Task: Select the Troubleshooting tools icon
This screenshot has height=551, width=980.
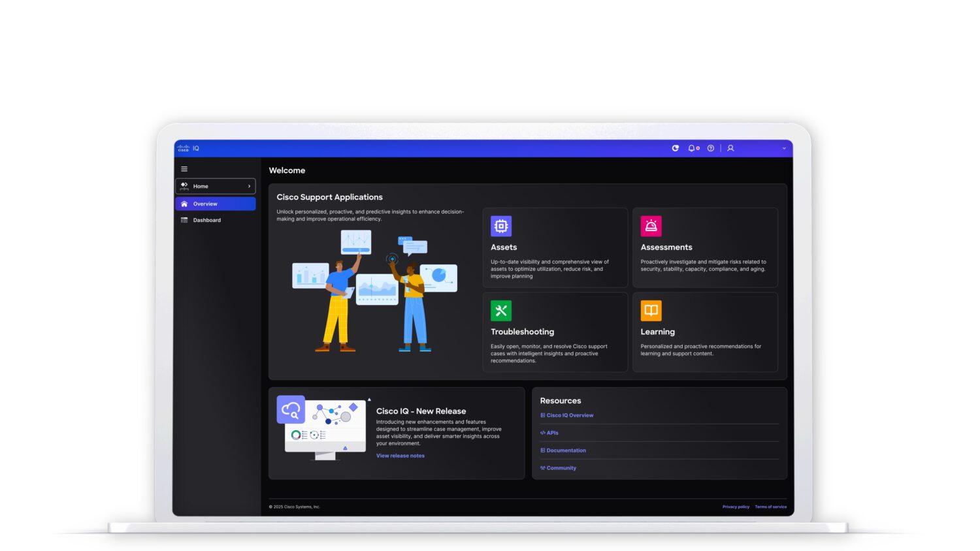Action: point(501,311)
